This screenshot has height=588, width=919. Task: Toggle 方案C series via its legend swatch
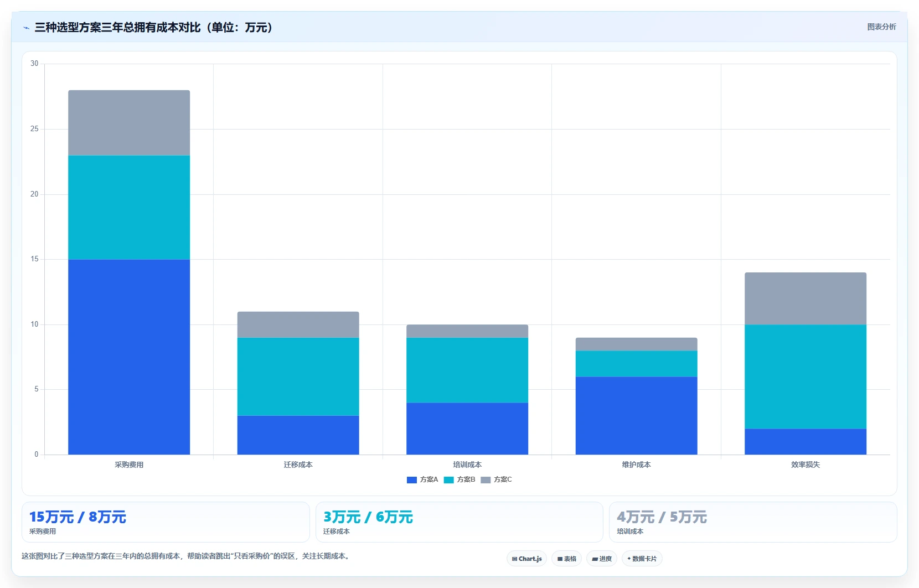tap(486, 479)
